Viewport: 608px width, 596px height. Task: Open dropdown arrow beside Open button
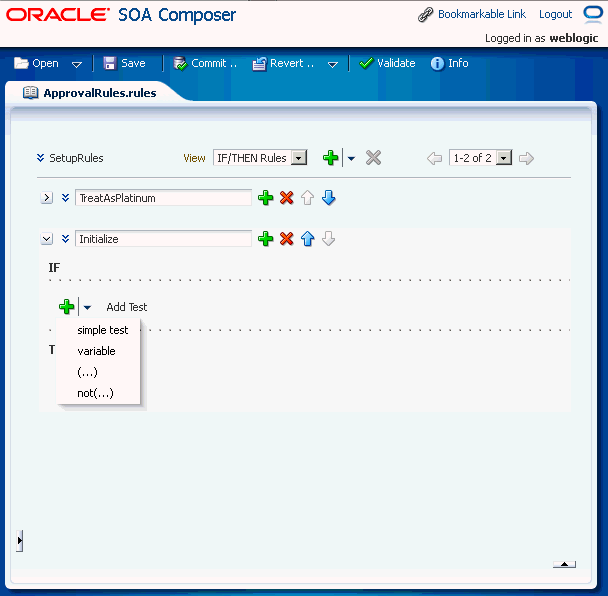pyautogui.click(x=77, y=64)
